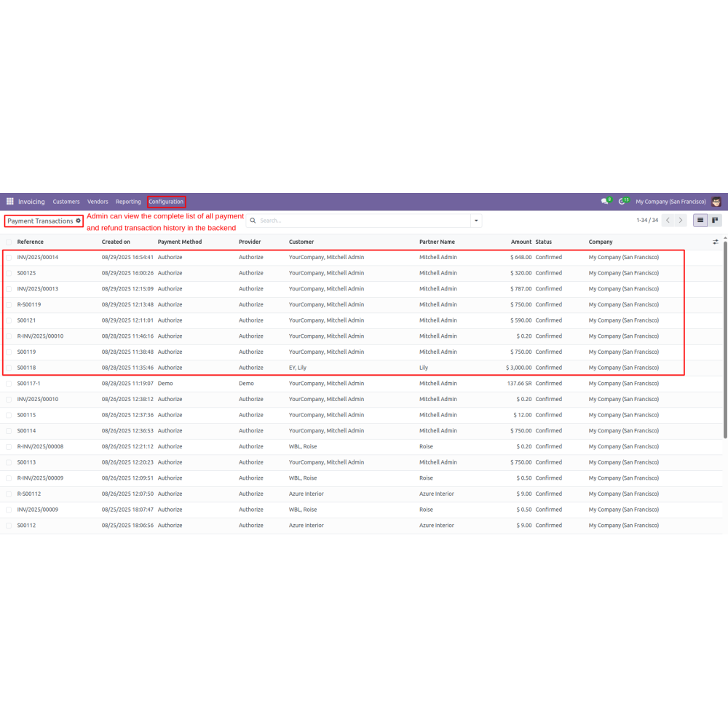Open the activities clock icon
The width and height of the screenshot is (728, 728).
622,202
